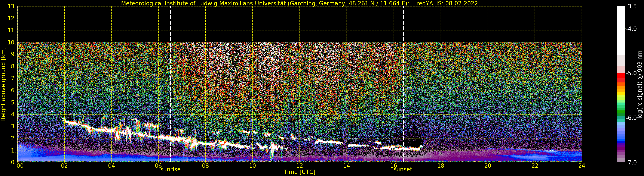644x176 pixels.
Task: Click the time axis tick '00'
Action: (20, 166)
